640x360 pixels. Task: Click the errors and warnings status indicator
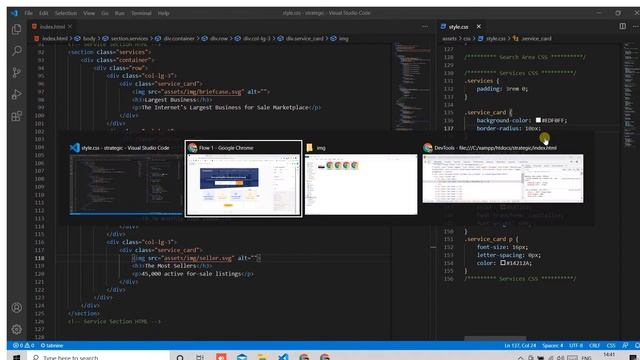[x=23, y=345]
